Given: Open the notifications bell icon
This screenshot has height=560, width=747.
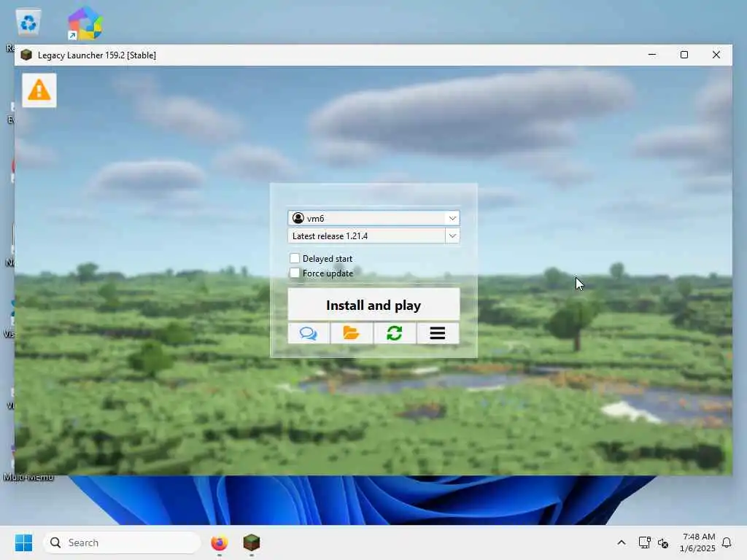Looking at the screenshot, I should tap(727, 542).
